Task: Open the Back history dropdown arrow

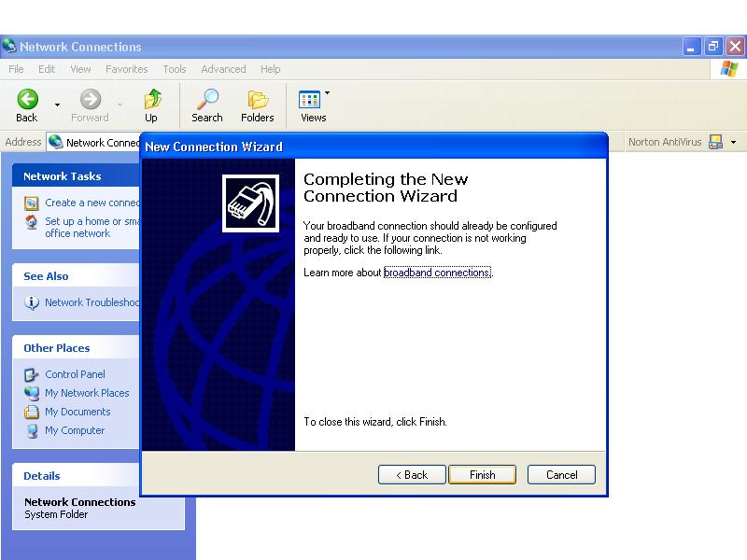Action: [57, 105]
